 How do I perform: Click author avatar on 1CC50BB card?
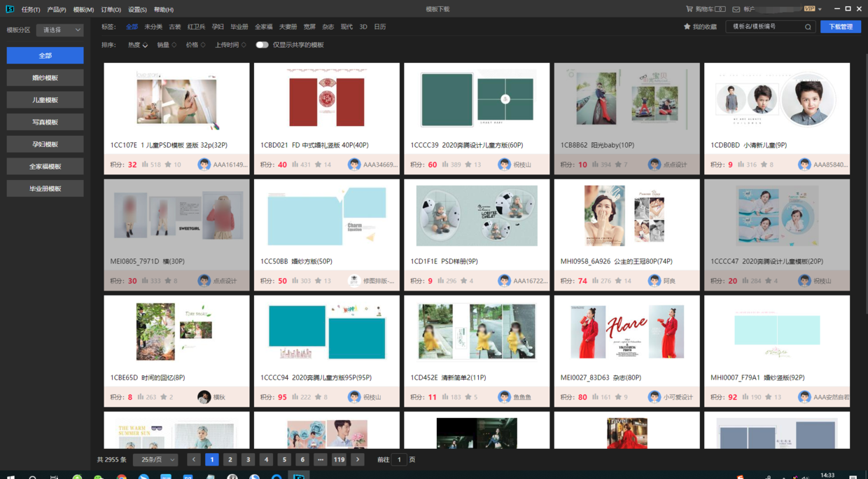point(354,281)
